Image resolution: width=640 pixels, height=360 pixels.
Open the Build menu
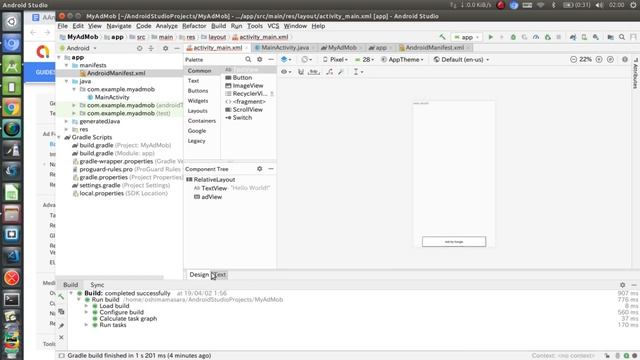(218, 26)
